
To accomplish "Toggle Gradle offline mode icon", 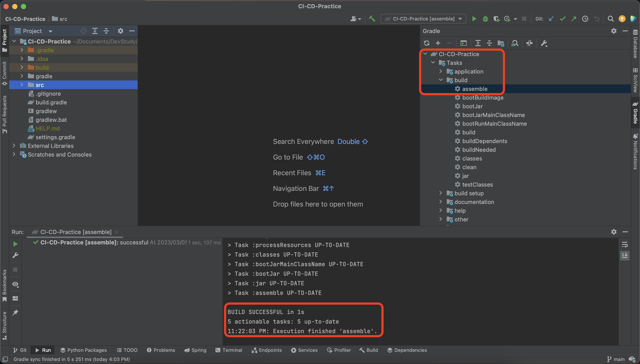I will tap(529, 43).
